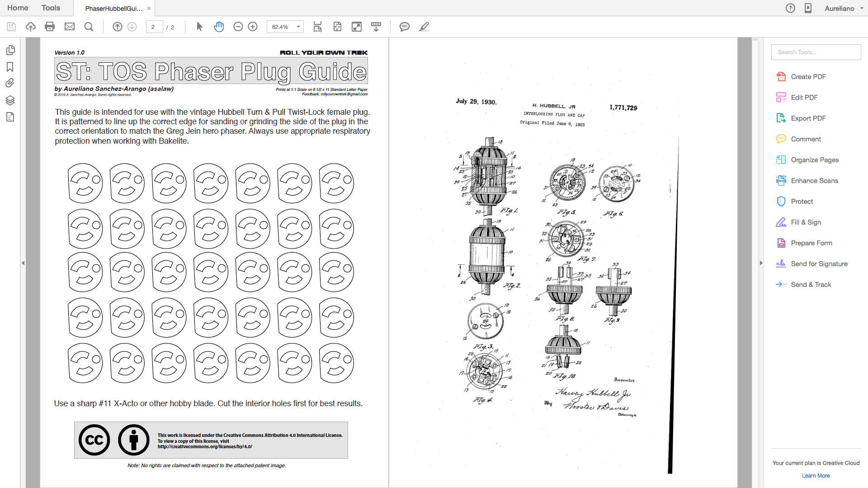
Task: Click the fit one full page icon
Action: click(x=337, y=27)
